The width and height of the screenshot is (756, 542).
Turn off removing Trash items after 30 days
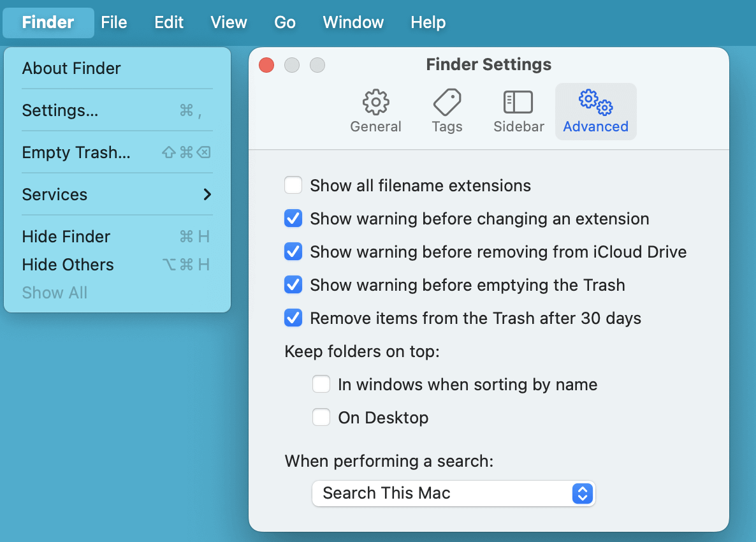point(293,318)
